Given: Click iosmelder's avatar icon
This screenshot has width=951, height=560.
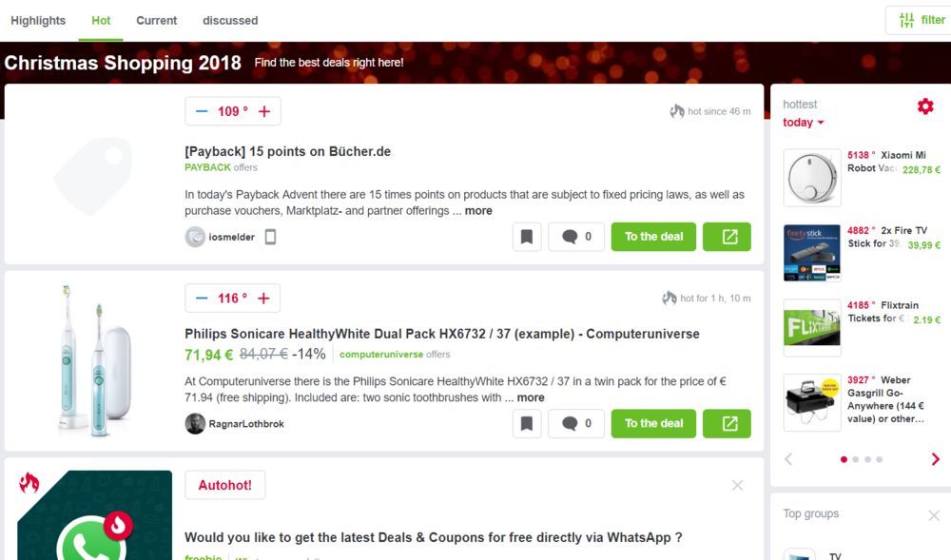Looking at the screenshot, I should tap(195, 237).
